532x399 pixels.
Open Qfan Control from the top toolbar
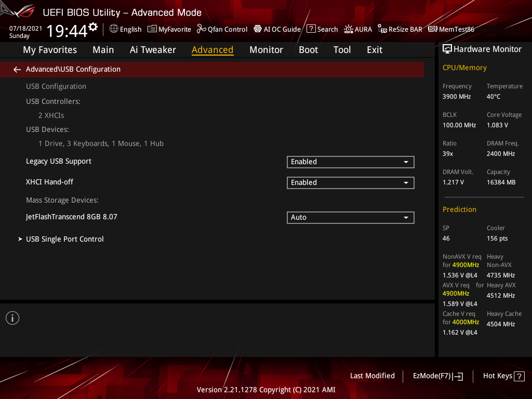pos(222,29)
